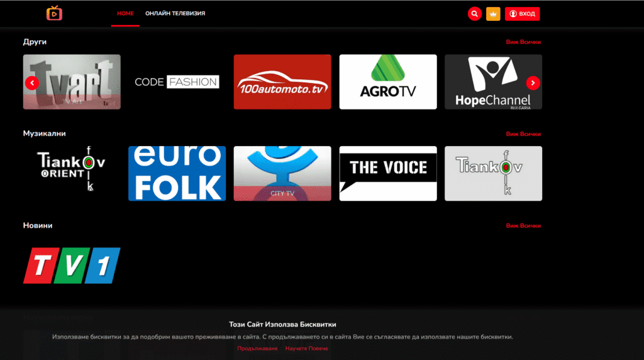Image resolution: width=644 pixels, height=360 pixels.
Task: Choose the Agro TV channel tile
Action: coord(388,82)
